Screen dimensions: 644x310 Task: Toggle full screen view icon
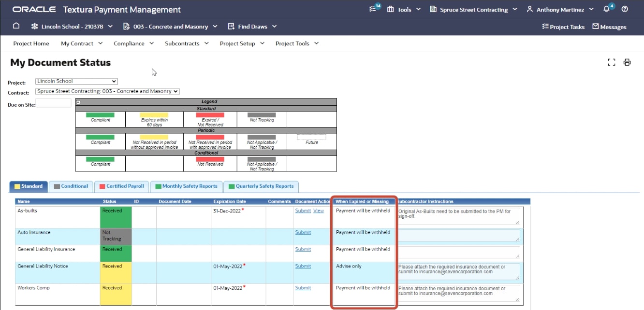[612, 62]
